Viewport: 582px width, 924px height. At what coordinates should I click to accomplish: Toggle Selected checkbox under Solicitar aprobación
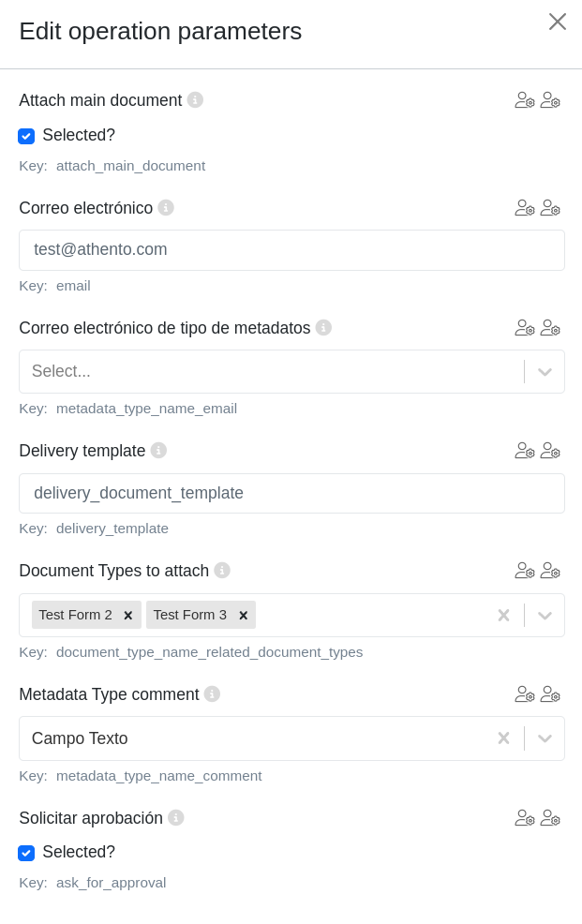point(26,853)
